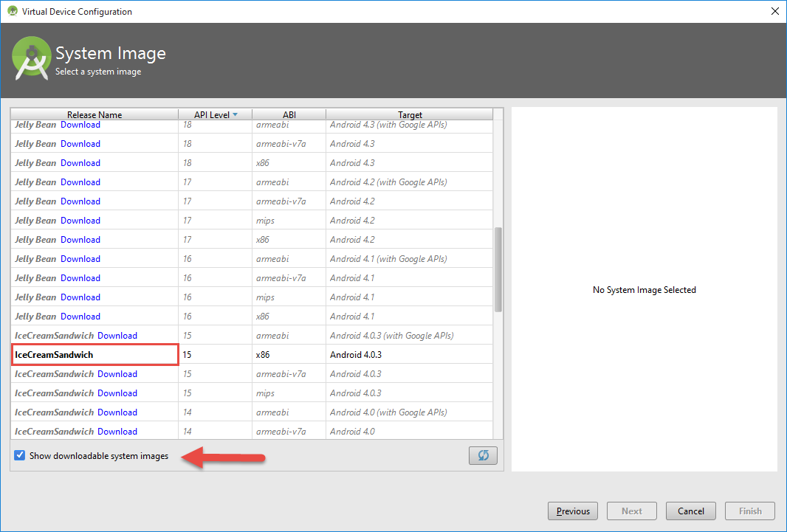
Task: Click the title bar Android Studio icon
Action: (12, 11)
